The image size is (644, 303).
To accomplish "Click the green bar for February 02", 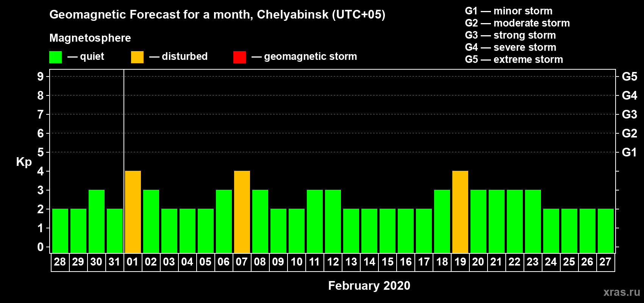I will coord(151,221).
